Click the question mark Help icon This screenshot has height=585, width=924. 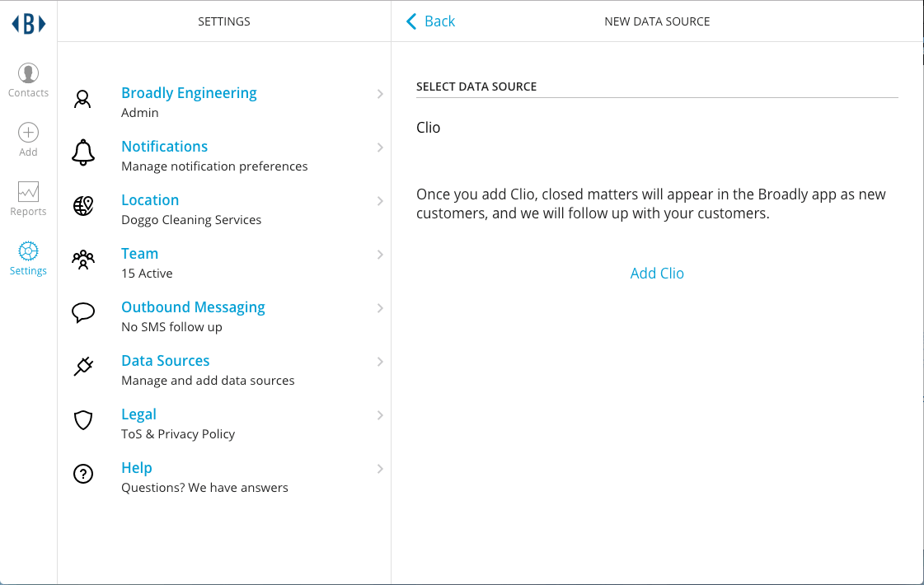pyautogui.click(x=83, y=474)
